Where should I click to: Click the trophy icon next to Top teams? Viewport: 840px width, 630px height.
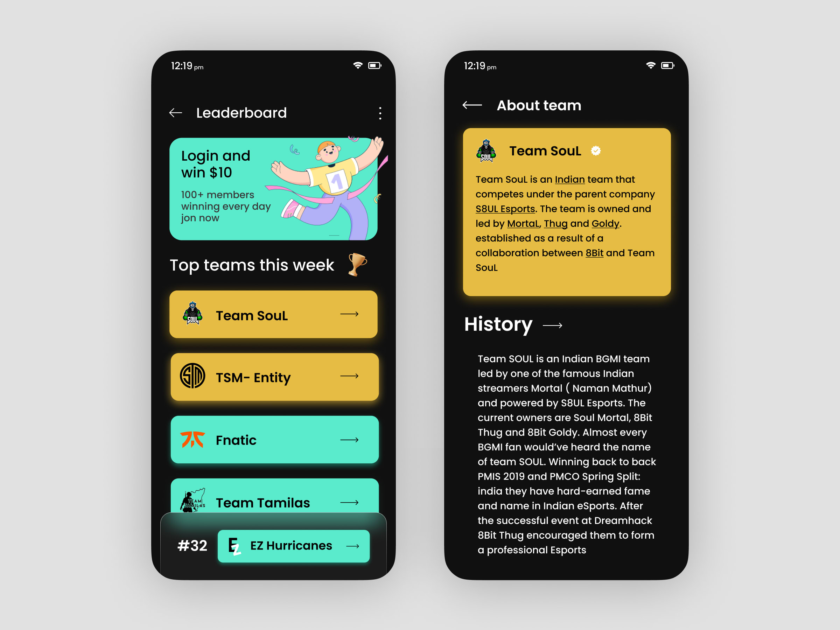point(363,264)
